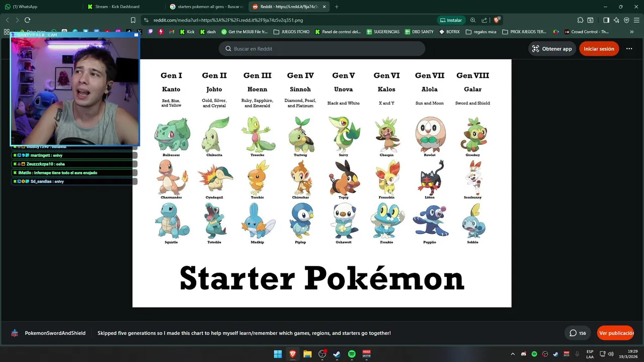
Task: Switch ESP LAA keyboard language
Action: (590, 354)
